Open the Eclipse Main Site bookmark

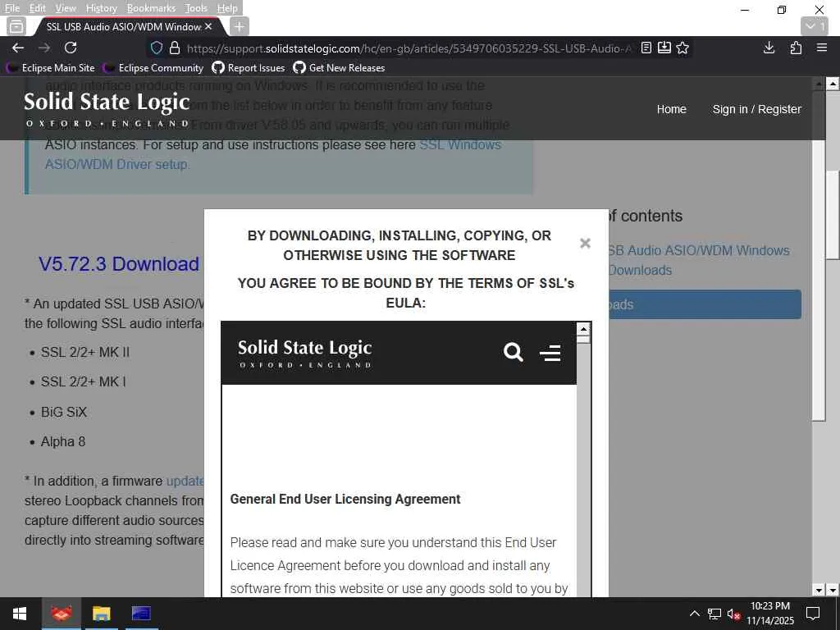point(50,68)
